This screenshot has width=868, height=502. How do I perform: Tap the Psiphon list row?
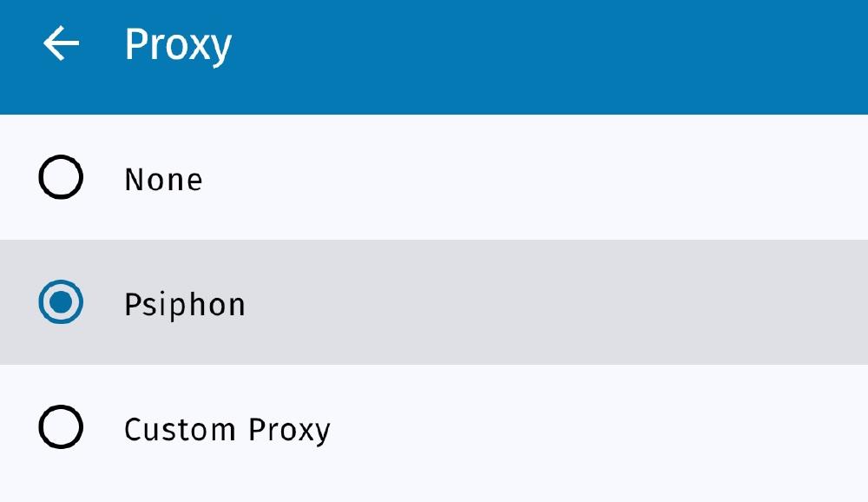347,303
